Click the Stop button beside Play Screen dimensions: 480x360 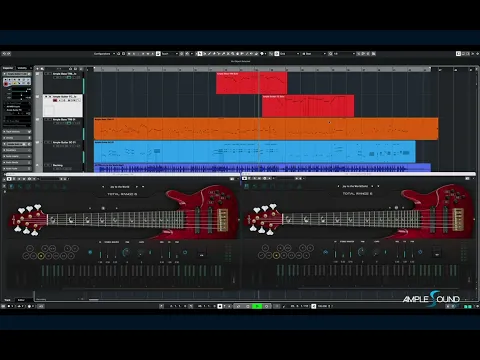248,306
